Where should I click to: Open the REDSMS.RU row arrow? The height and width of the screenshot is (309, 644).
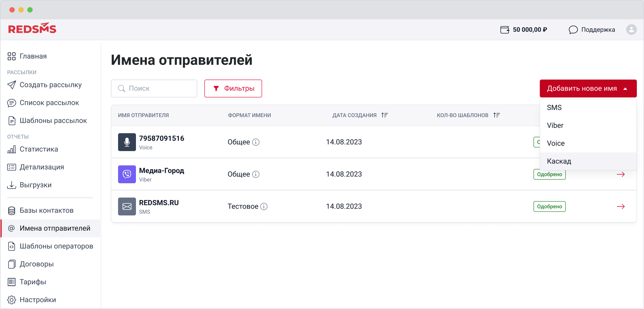coord(620,206)
